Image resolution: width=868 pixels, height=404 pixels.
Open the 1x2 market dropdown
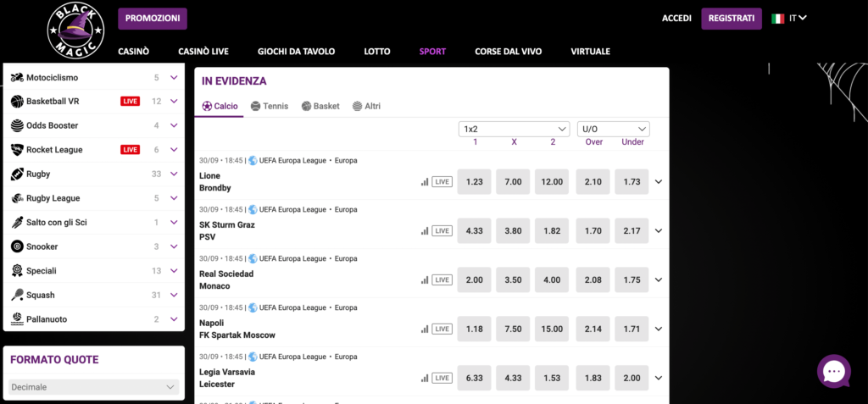pyautogui.click(x=515, y=129)
